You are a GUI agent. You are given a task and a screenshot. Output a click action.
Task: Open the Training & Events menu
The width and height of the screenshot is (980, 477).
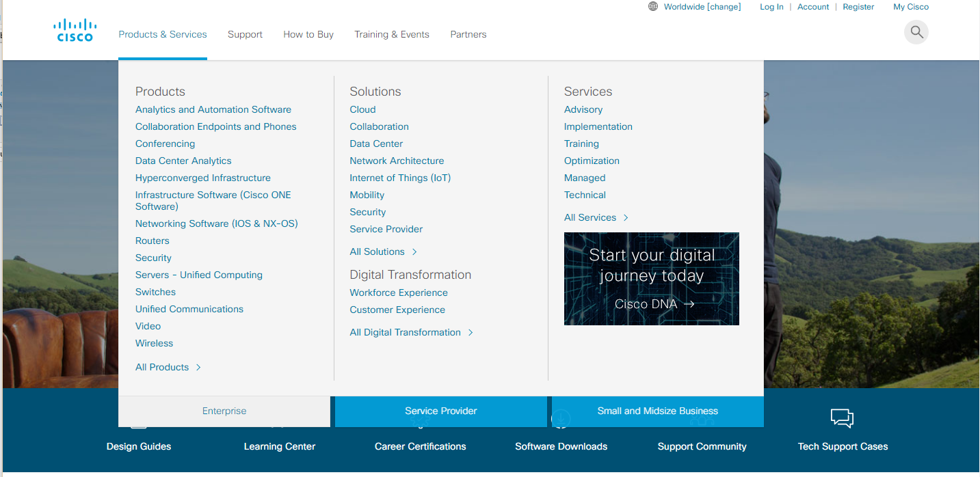(392, 35)
